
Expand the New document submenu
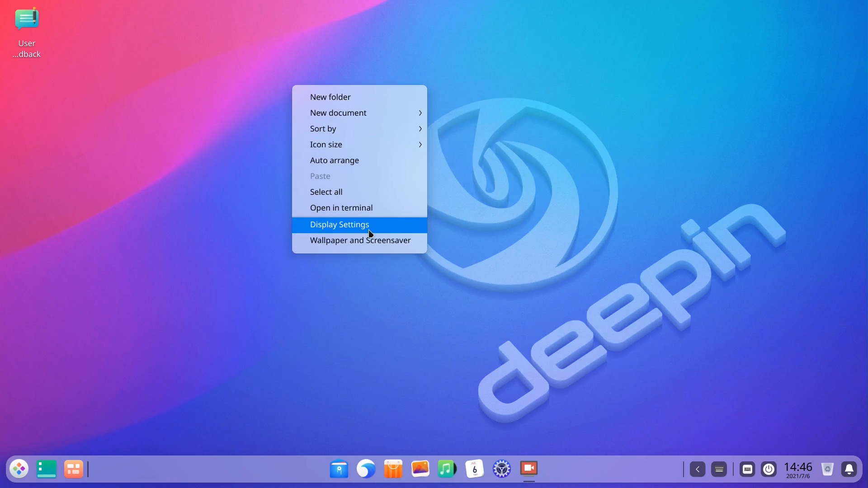pos(359,113)
